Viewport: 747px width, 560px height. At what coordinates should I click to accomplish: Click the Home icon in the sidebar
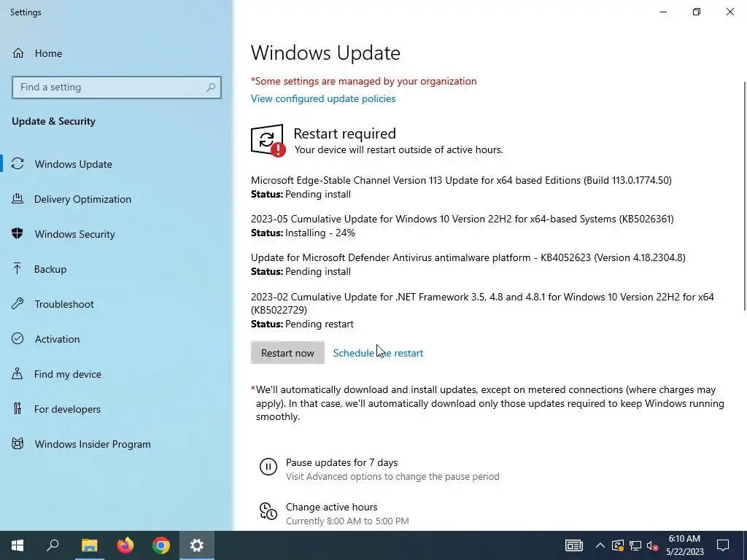18,53
